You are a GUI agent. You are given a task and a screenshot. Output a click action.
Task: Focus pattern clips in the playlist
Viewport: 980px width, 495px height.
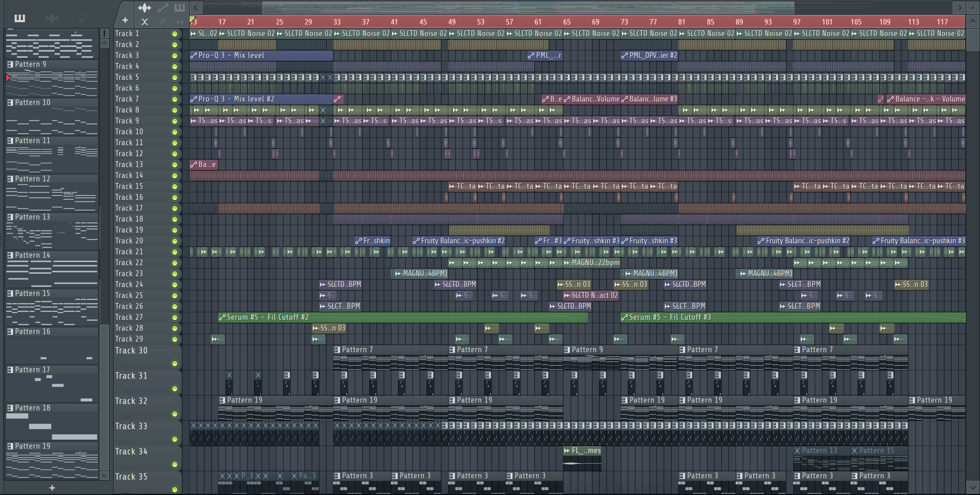[x=180, y=7]
